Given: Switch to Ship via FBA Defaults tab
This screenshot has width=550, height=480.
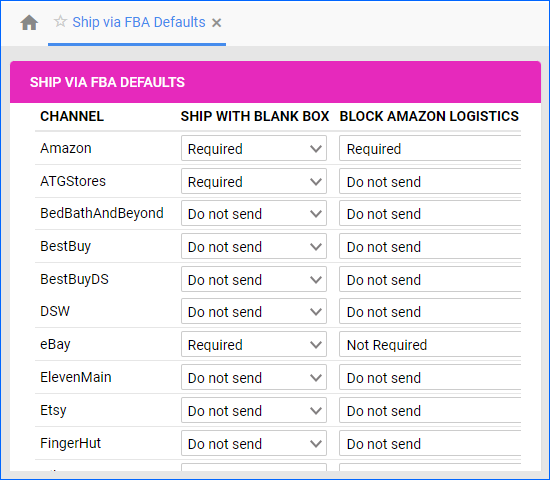Looking at the screenshot, I should 139,22.
